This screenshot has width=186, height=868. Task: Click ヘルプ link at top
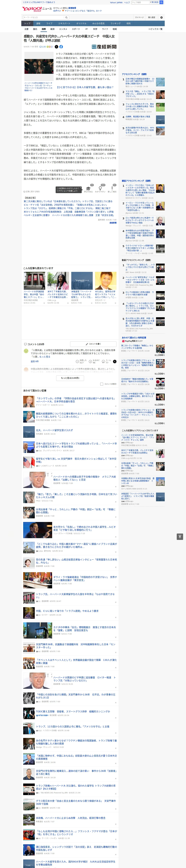127,2
